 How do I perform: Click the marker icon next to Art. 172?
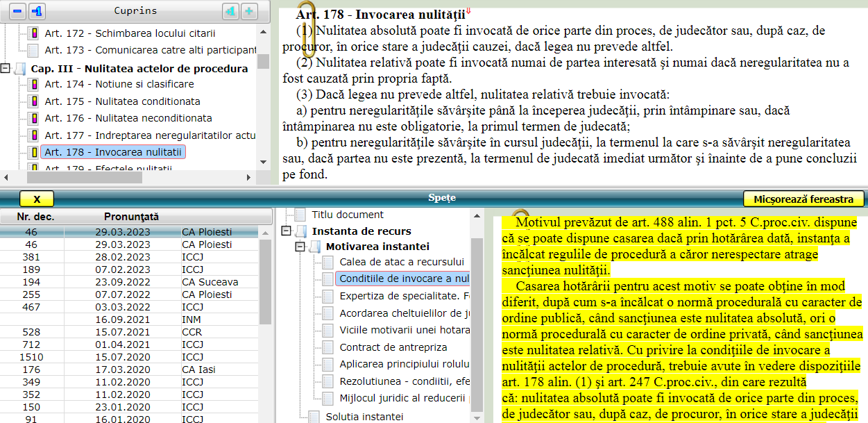pos(33,33)
